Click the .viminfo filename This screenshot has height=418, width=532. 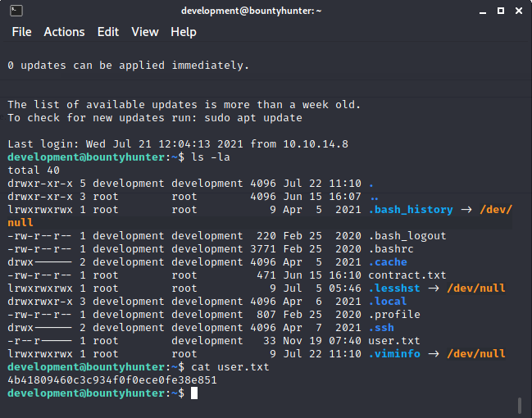[x=394, y=354]
